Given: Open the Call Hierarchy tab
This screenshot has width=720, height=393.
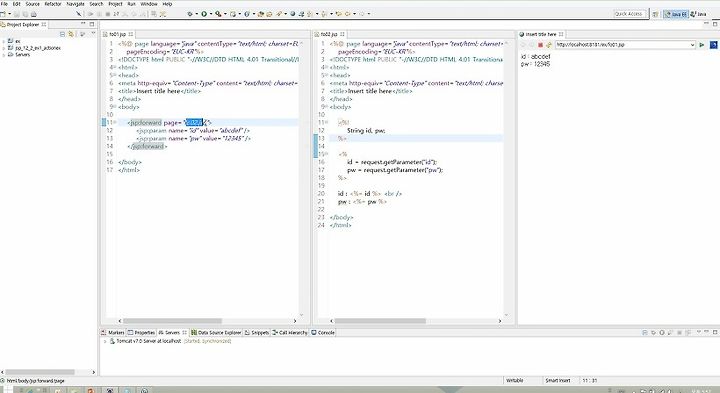Looking at the screenshot, I should point(290,332).
